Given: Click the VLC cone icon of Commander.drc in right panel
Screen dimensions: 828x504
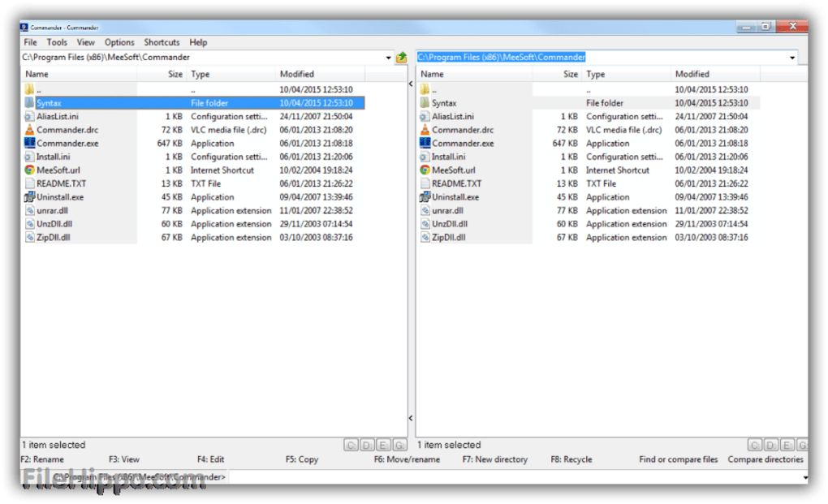Looking at the screenshot, I should [x=425, y=130].
